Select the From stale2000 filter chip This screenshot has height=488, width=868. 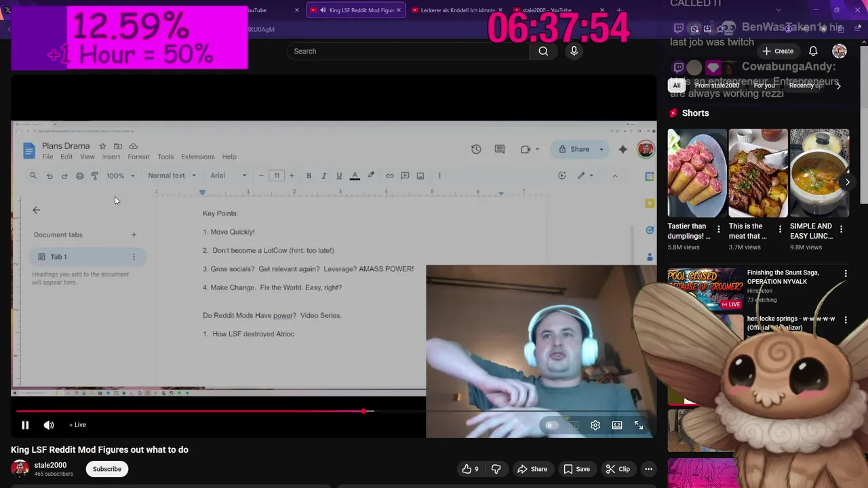click(717, 85)
